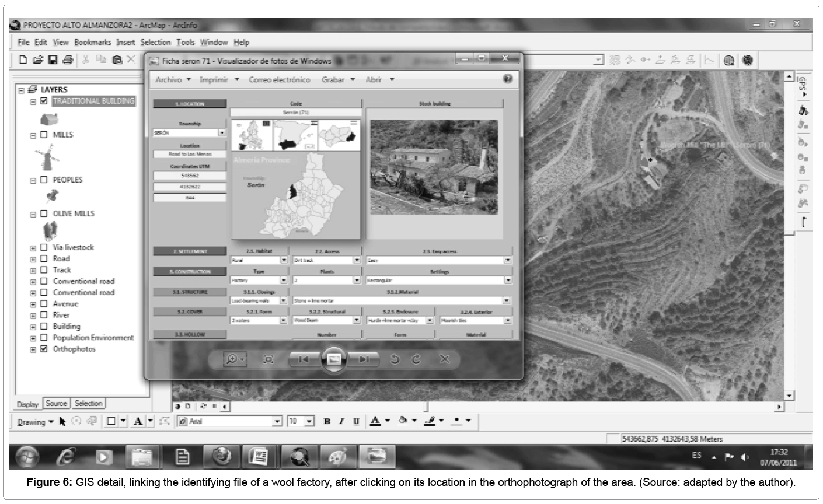Open the Selection menu in ArcMap

pos(155,42)
